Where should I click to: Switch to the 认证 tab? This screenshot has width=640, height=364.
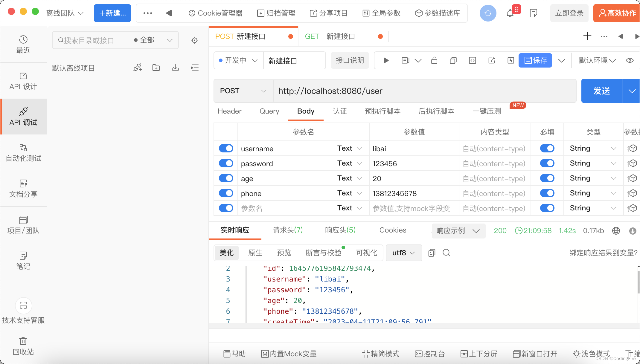coord(340,111)
